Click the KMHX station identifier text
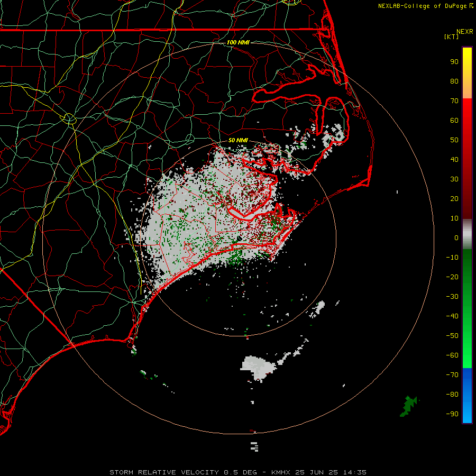The image size is (476, 476). (x=281, y=472)
